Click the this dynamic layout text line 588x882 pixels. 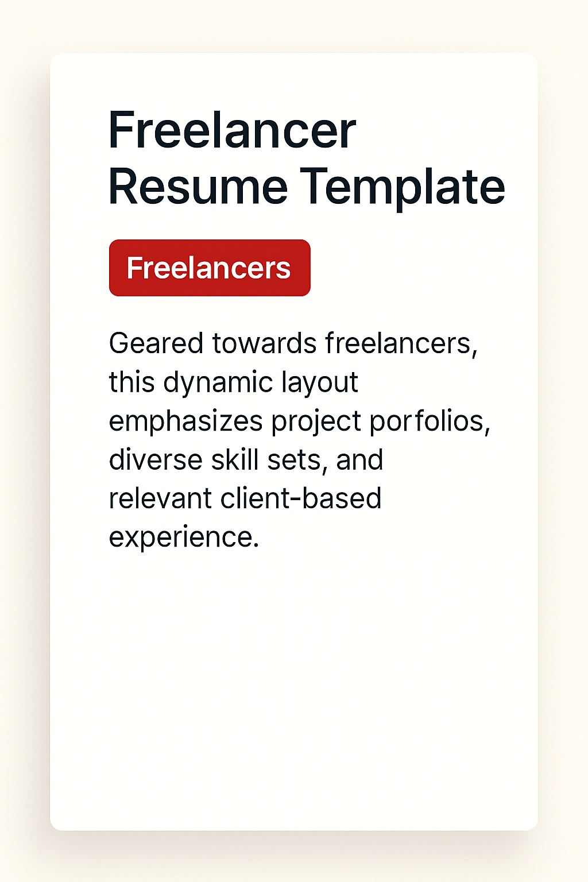(234, 382)
